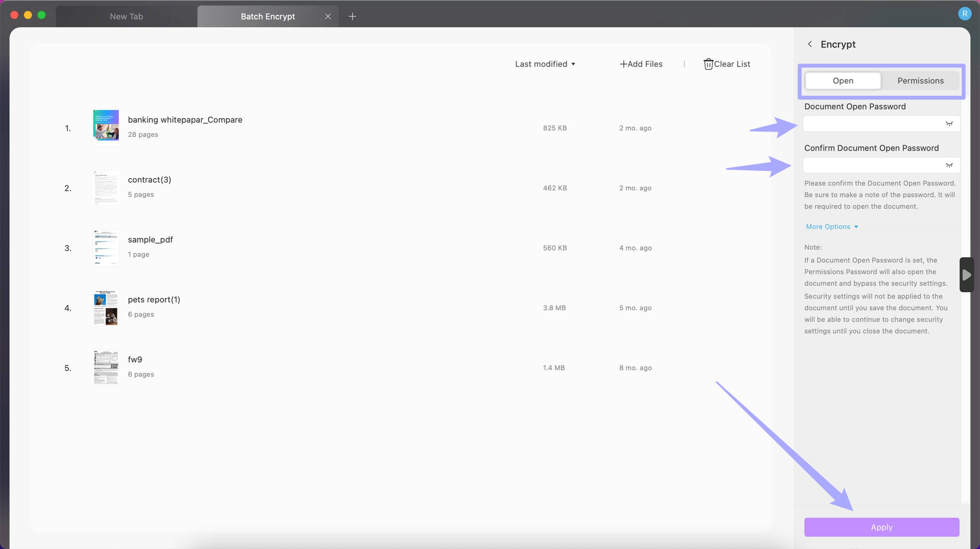Click the Apply button

click(882, 527)
